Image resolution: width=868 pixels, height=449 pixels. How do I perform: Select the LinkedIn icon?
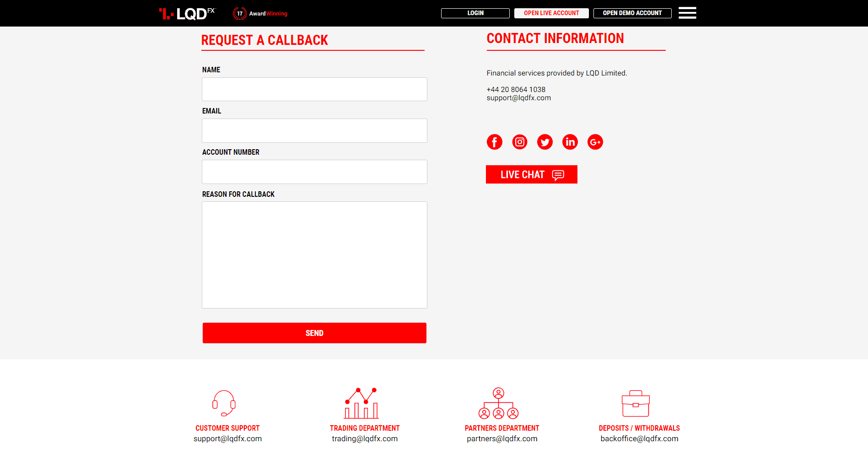coord(570,142)
